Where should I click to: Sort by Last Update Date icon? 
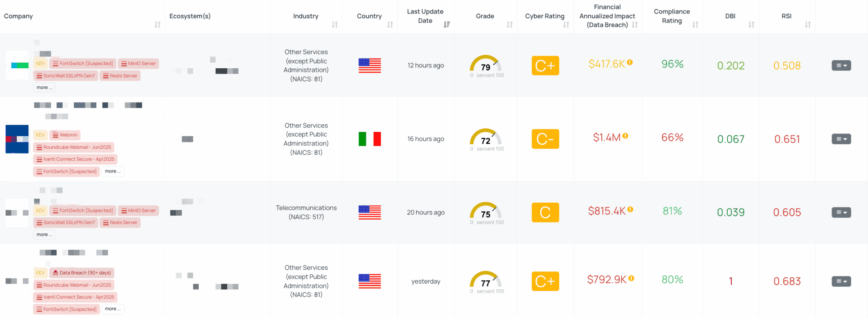click(447, 25)
